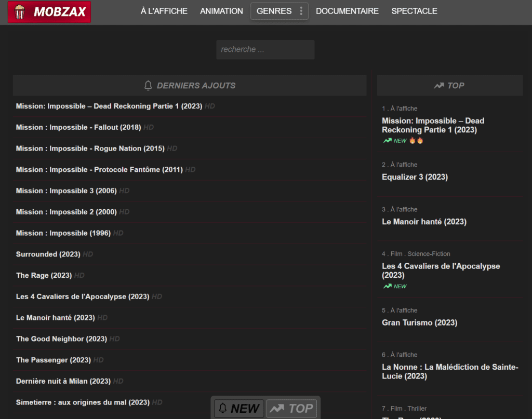Expand the GENRES dropdown menu

(274, 11)
